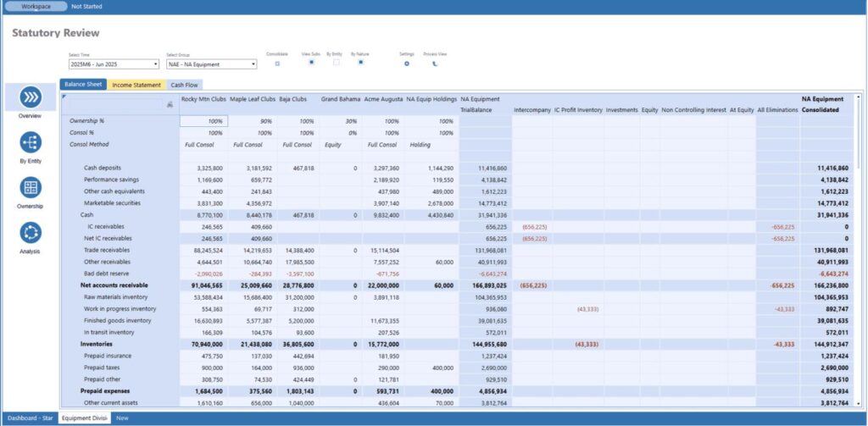
Task: Select the Net IC receivables row label
Action: click(106, 239)
